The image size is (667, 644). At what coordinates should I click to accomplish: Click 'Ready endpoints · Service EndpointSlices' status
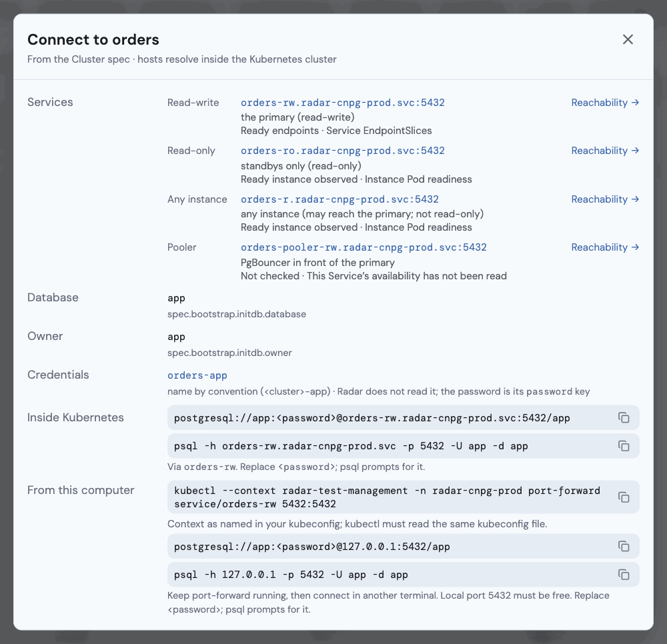click(336, 131)
